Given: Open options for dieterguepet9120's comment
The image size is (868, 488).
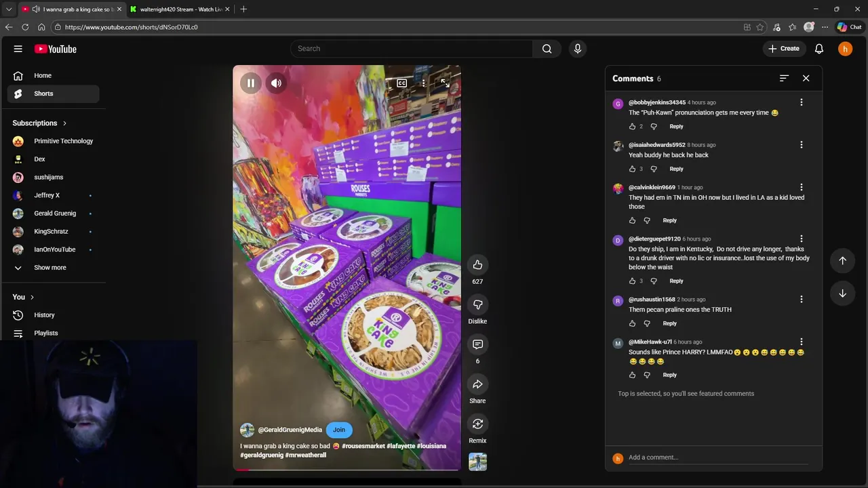Looking at the screenshot, I should click(801, 239).
